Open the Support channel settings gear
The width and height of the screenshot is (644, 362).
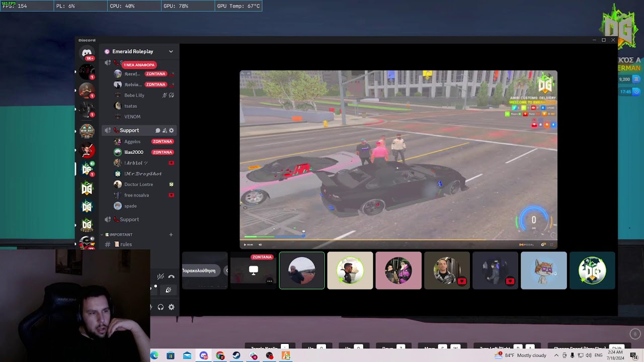pyautogui.click(x=172, y=131)
